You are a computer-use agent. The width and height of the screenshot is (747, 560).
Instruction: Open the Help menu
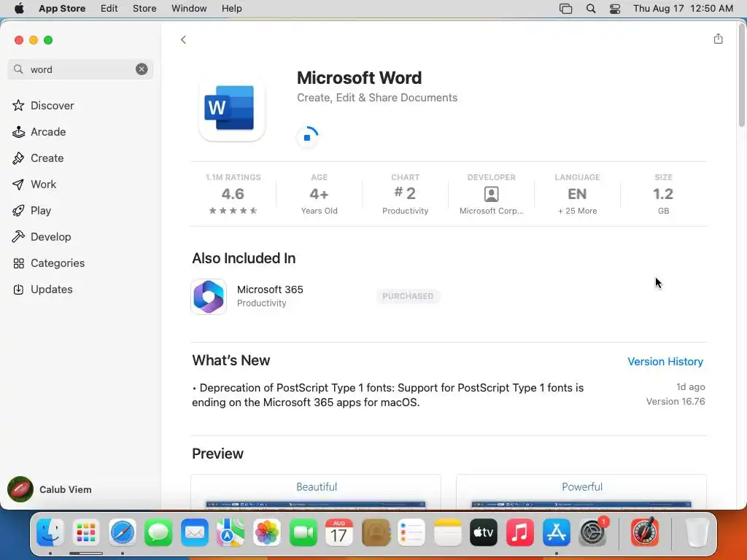(231, 8)
